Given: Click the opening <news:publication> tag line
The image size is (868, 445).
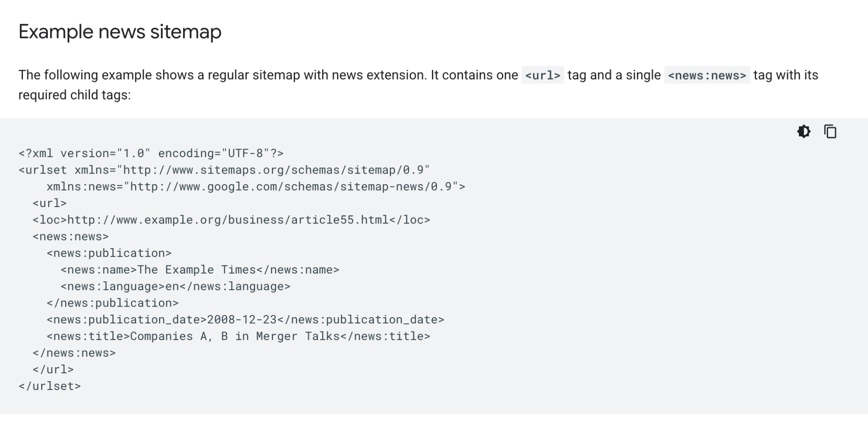Looking at the screenshot, I should [x=109, y=253].
